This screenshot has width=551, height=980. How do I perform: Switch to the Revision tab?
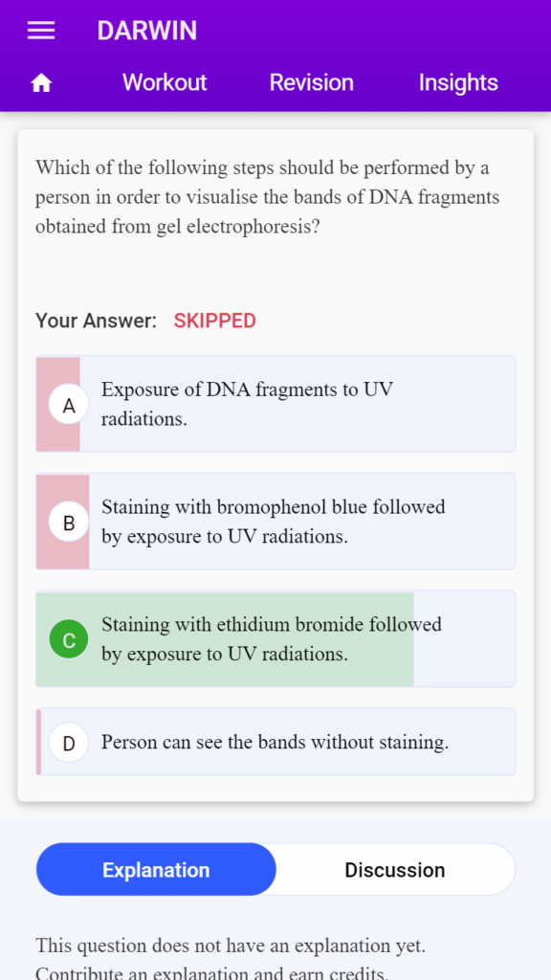[311, 82]
